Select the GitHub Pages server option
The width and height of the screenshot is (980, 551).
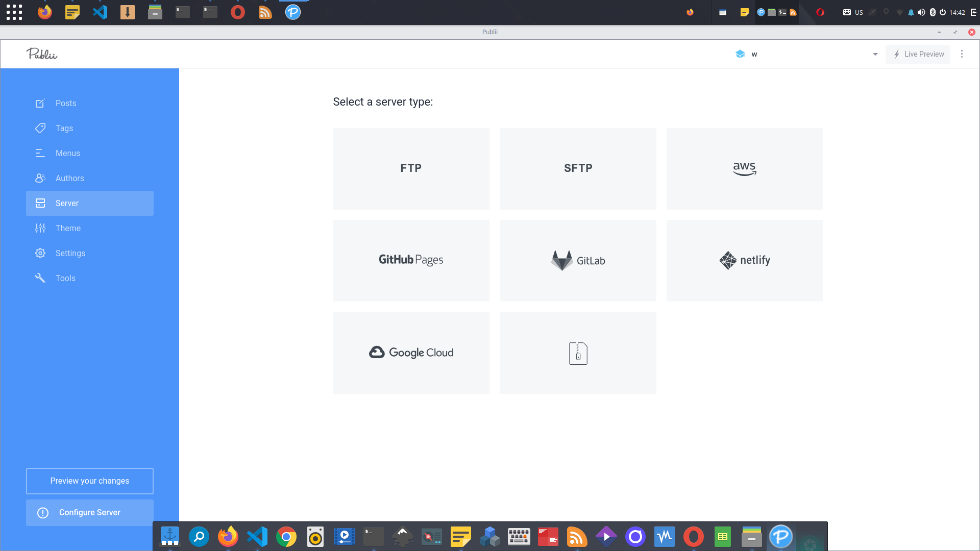411,260
